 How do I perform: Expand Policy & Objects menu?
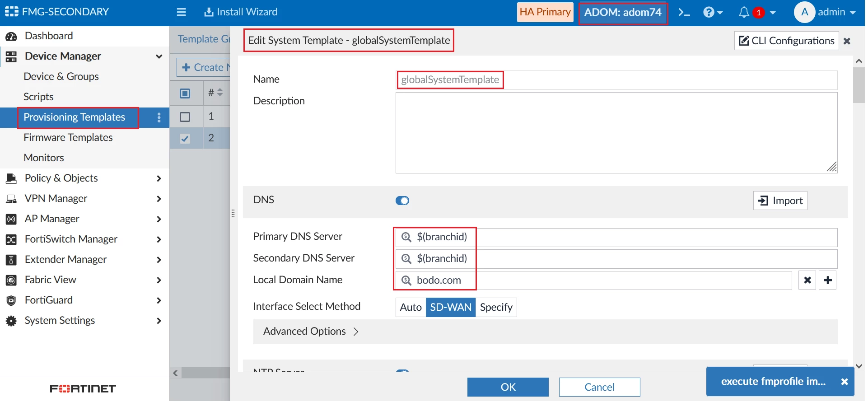159,178
